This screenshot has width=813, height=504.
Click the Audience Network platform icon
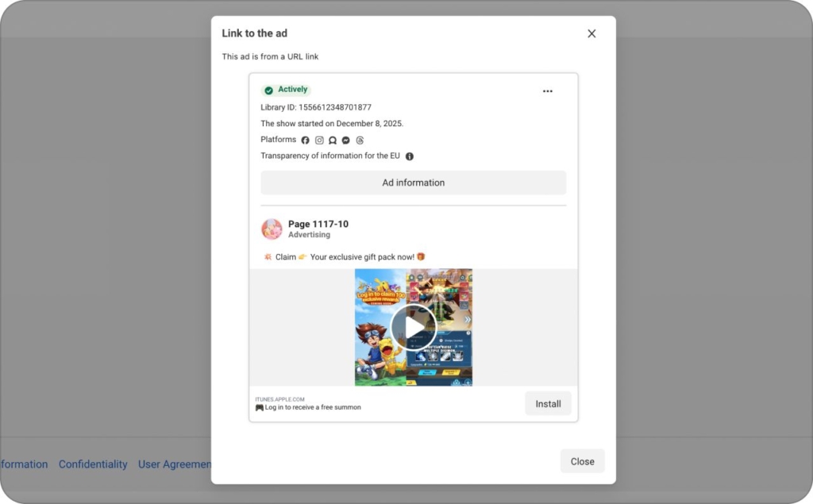333,140
